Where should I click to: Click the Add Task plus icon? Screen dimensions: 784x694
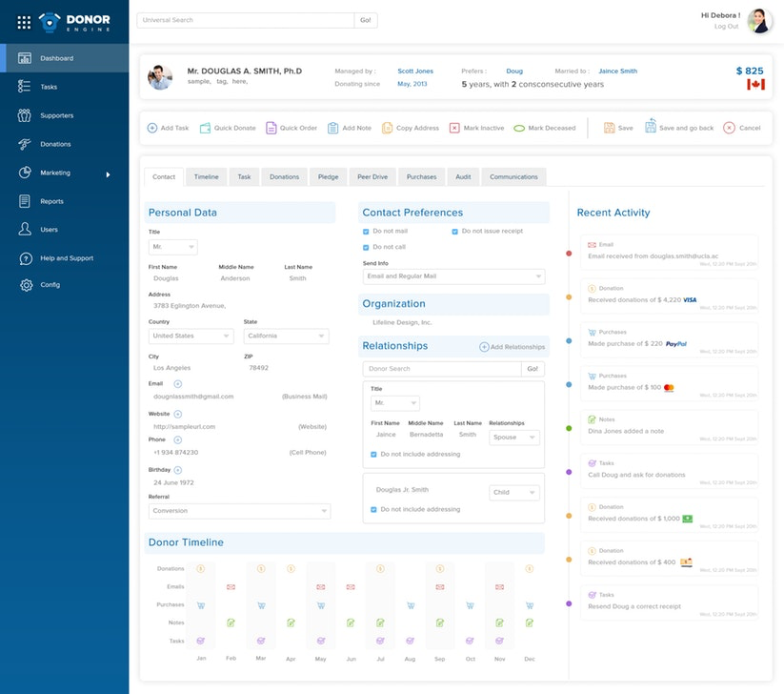[152, 128]
